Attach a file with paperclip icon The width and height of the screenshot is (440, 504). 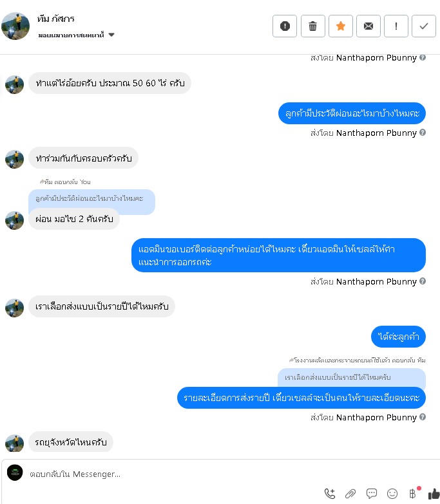tap(350, 494)
